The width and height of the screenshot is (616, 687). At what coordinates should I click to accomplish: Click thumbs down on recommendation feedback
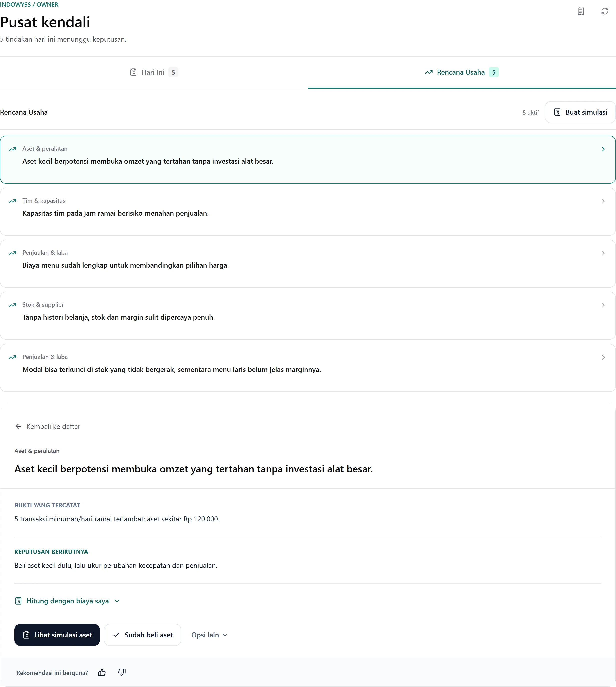click(122, 672)
